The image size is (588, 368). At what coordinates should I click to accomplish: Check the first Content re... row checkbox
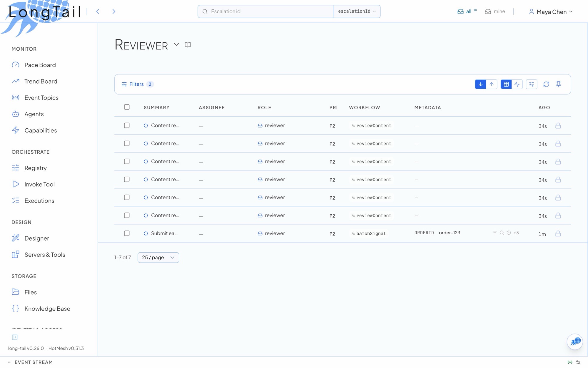[127, 125]
